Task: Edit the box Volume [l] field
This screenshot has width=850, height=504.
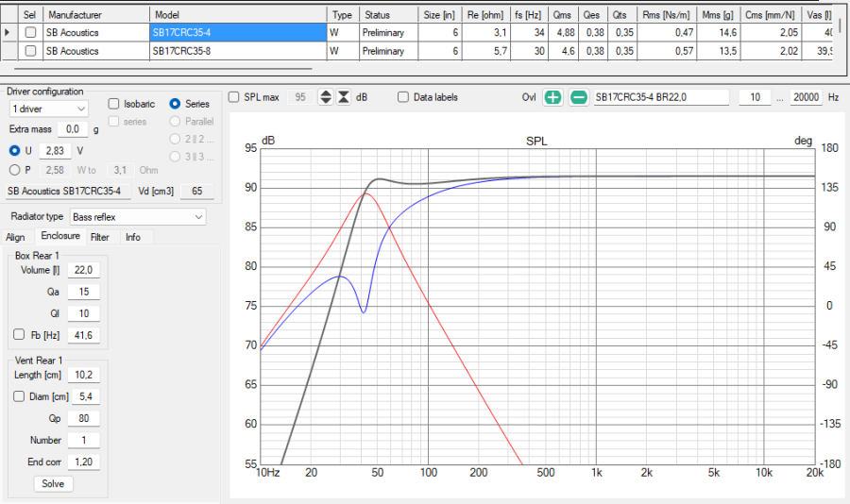Action: tap(83, 270)
